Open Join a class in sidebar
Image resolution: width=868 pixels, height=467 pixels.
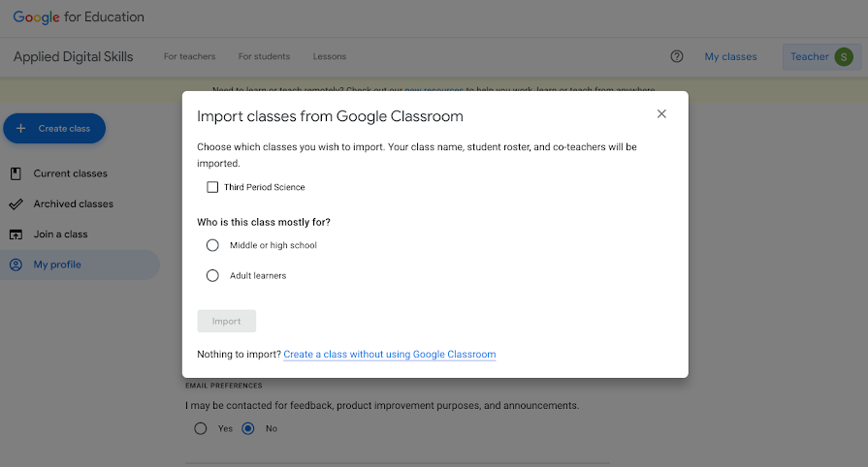pos(60,234)
